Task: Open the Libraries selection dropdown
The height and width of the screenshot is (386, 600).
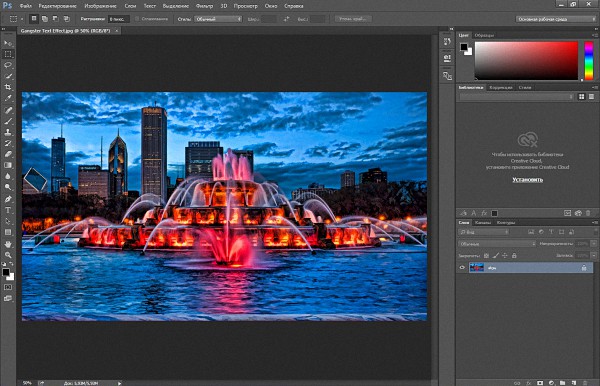Action: point(516,97)
